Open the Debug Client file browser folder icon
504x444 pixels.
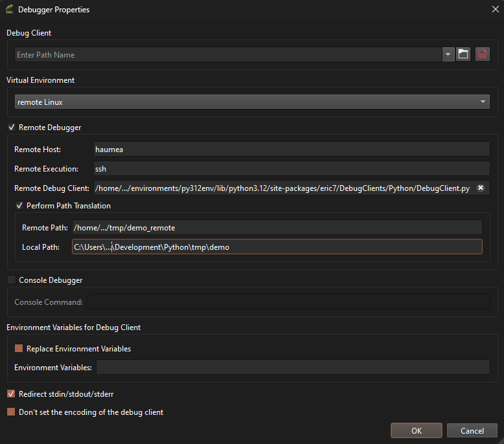point(463,54)
